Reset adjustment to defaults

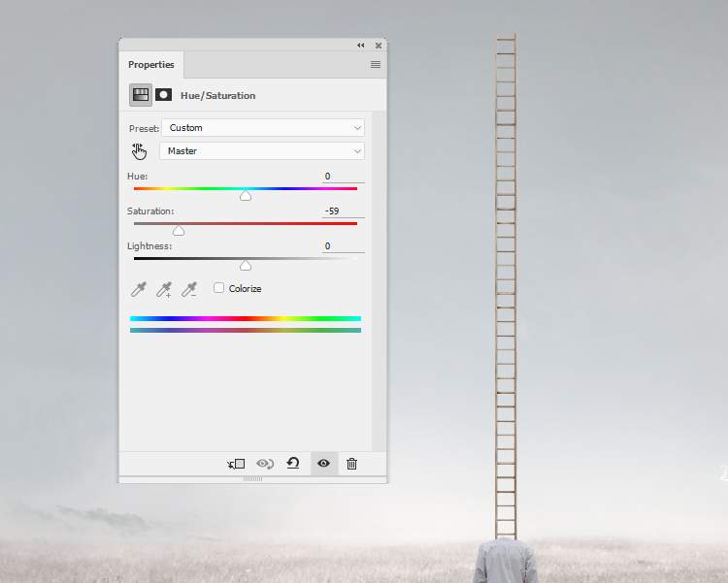(x=293, y=464)
